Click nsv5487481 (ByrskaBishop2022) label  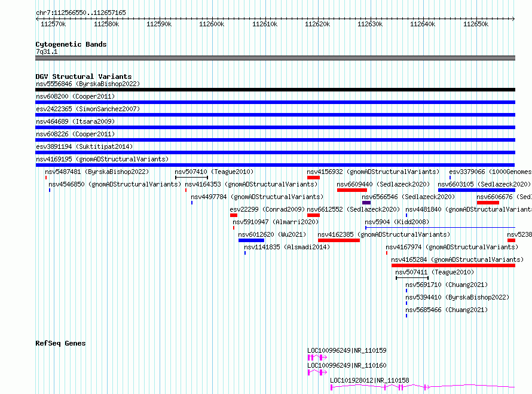point(97,172)
